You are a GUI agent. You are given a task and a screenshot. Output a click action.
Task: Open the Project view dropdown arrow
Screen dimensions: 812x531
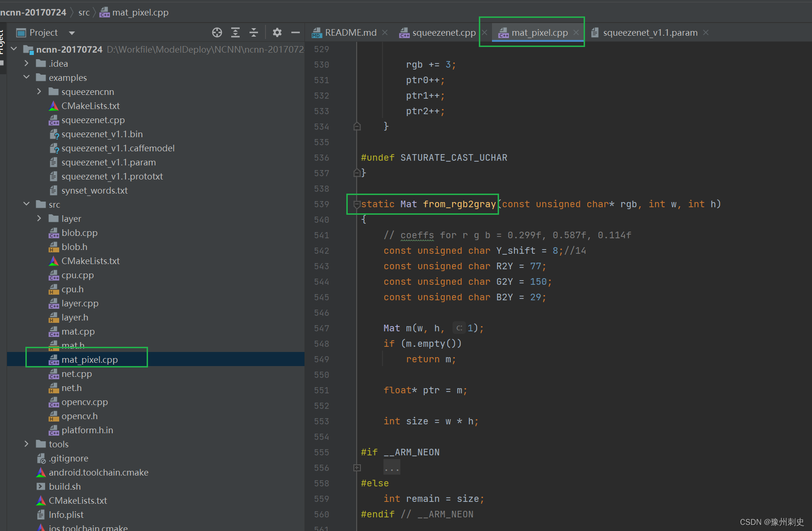[x=72, y=33]
